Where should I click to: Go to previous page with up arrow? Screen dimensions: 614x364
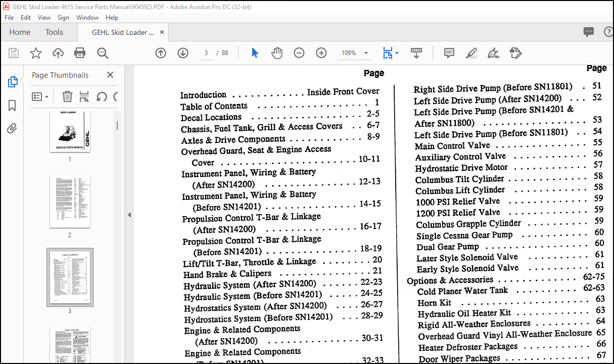pyautogui.click(x=161, y=53)
